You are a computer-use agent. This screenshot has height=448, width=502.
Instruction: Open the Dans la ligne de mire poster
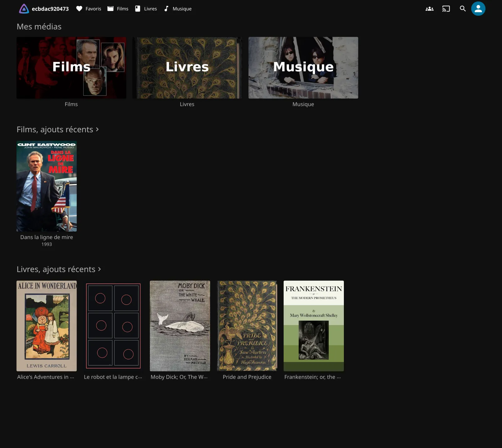pos(47,186)
